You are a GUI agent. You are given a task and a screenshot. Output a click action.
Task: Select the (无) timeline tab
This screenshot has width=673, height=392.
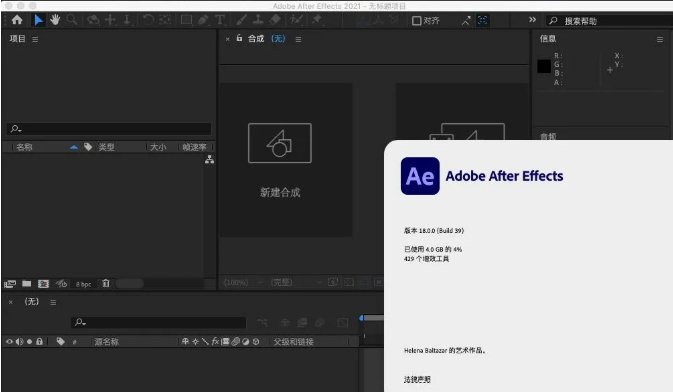(x=32, y=301)
